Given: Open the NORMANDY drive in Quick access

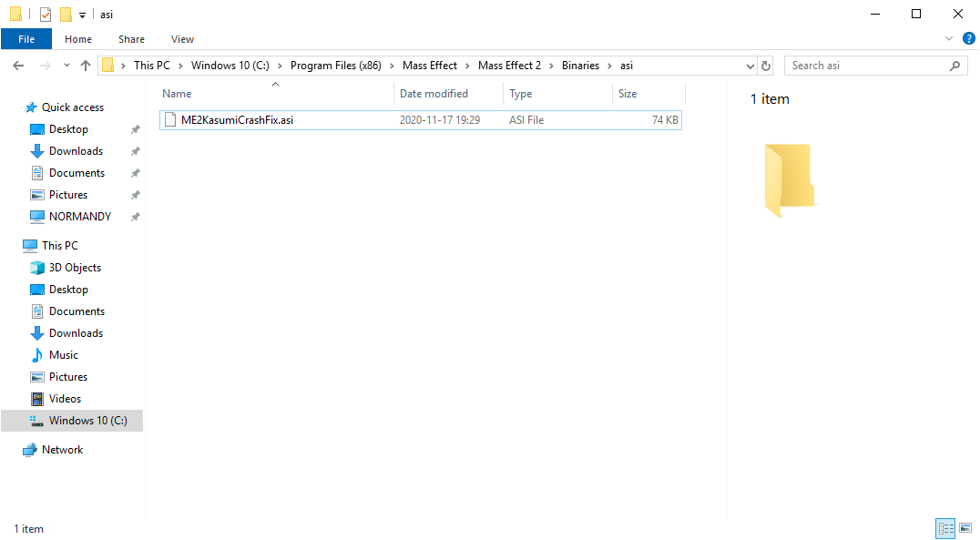Looking at the screenshot, I should click(80, 216).
